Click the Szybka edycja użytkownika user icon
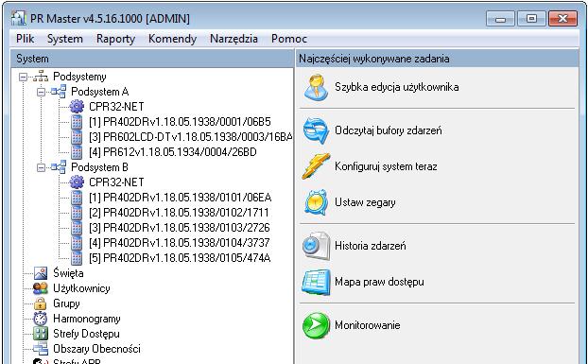Viewport: 588px width, 364px height. click(x=316, y=87)
